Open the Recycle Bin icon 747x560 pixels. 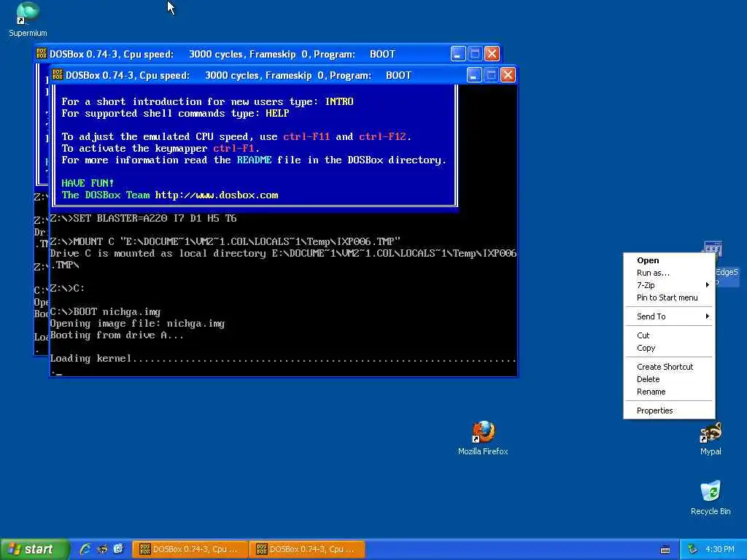coord(711,498)
